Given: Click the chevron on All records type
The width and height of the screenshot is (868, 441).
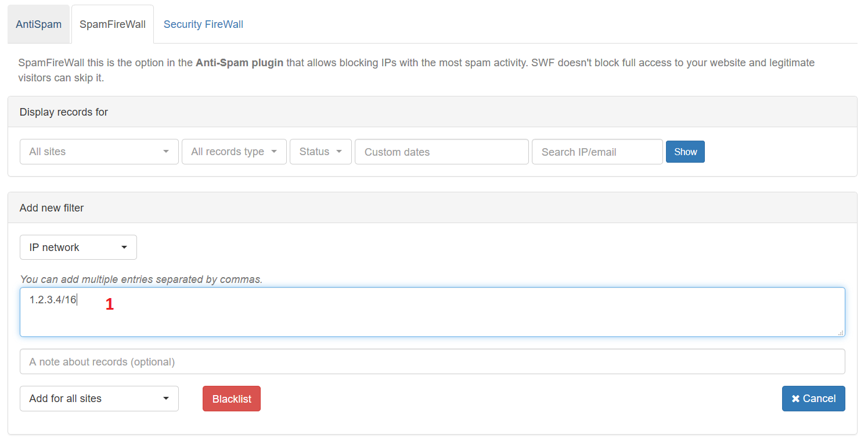Looking at the screenshot, I should [x=275, y=152].
